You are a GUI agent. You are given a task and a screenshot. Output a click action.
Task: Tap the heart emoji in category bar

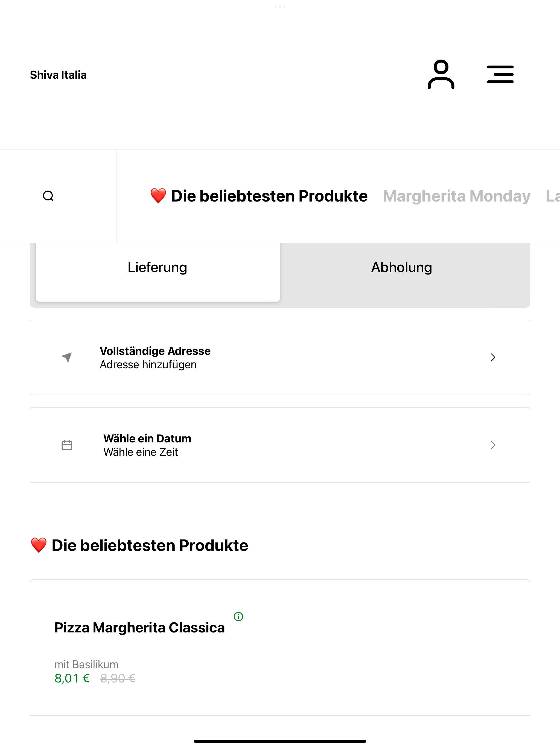[x=158, y=196]
